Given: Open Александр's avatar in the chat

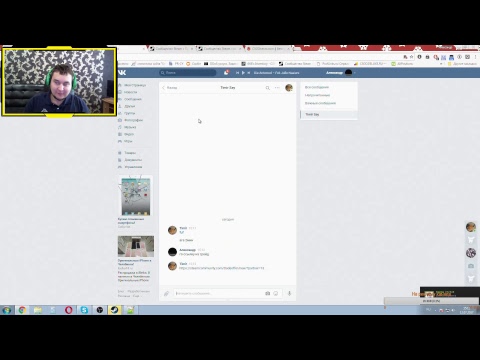Looking at the screenshot, I should 172,252.
